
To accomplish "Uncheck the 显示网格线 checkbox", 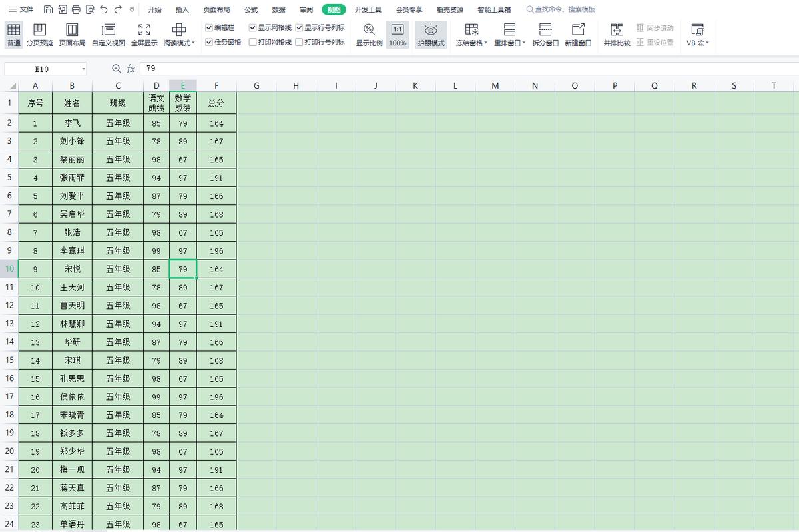I will [252, 28].
